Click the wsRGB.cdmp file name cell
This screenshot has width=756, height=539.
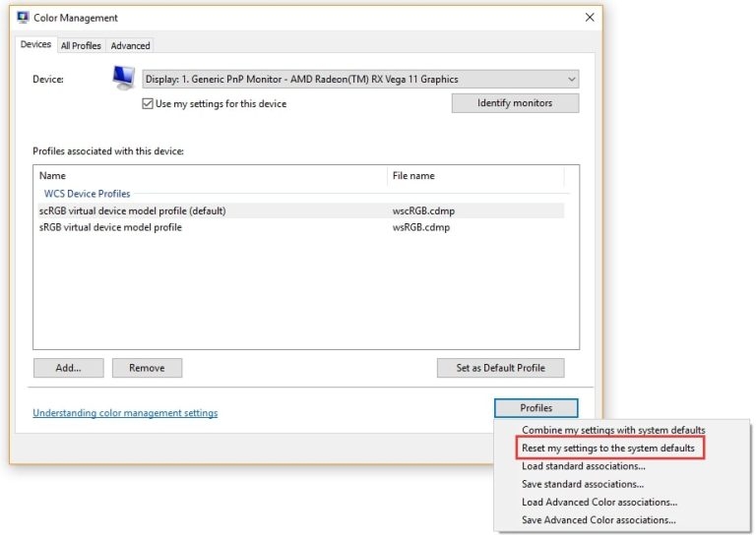tap(421, 227)
